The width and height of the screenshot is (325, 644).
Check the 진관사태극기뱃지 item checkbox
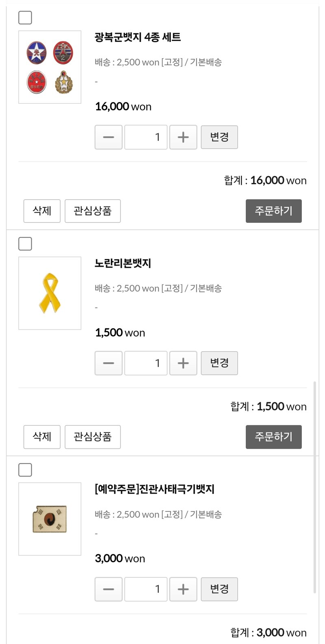[25, 470]
